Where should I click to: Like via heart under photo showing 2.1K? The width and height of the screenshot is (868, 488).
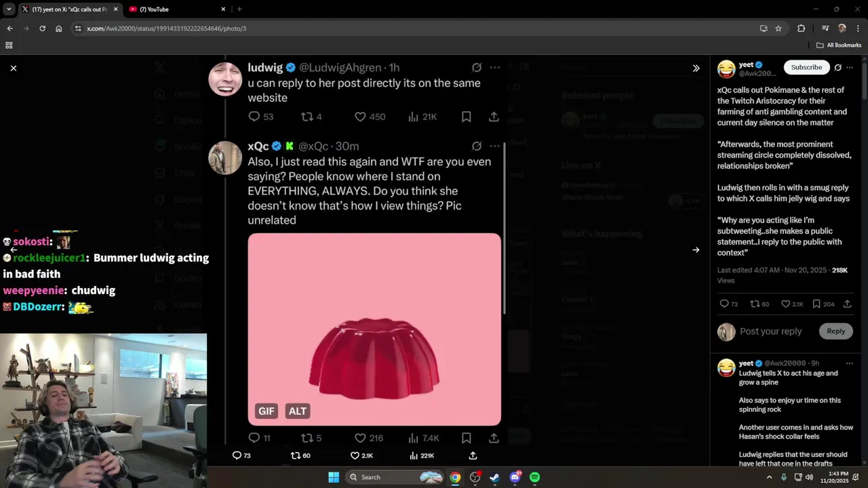(x=361, y=455)
